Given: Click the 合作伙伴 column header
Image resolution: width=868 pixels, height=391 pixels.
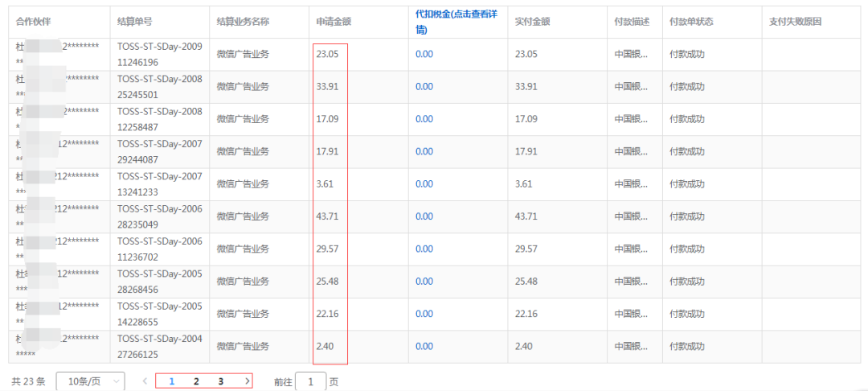Looking at the screenshot, I should 34,22.
